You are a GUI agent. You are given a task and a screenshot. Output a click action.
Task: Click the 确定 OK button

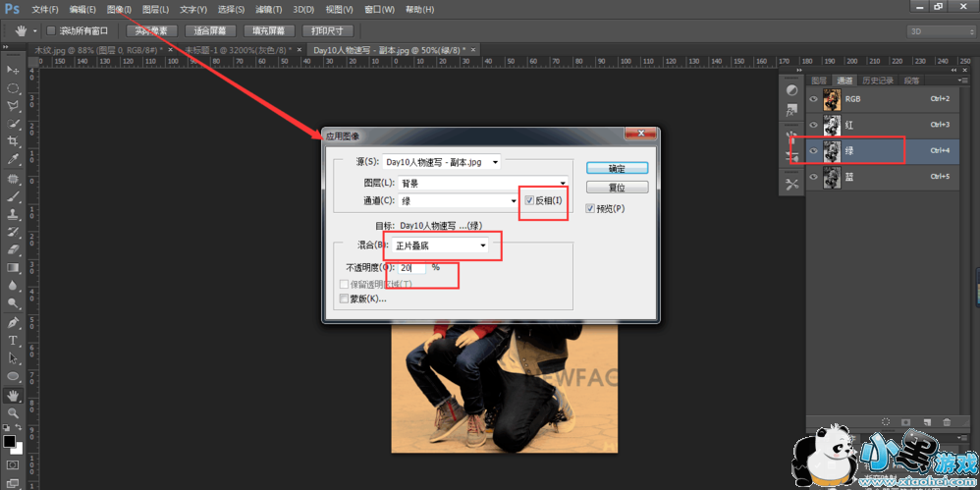pos(617,168)
